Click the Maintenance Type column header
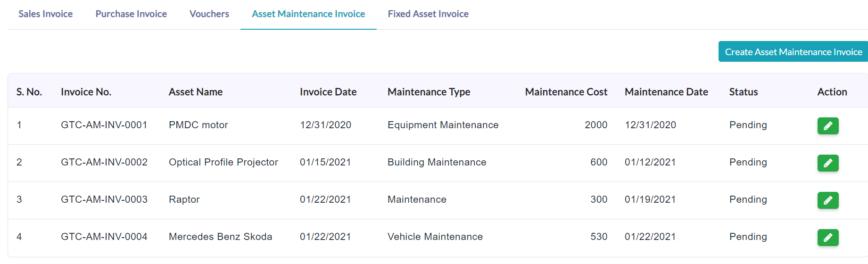 point(429,92)
